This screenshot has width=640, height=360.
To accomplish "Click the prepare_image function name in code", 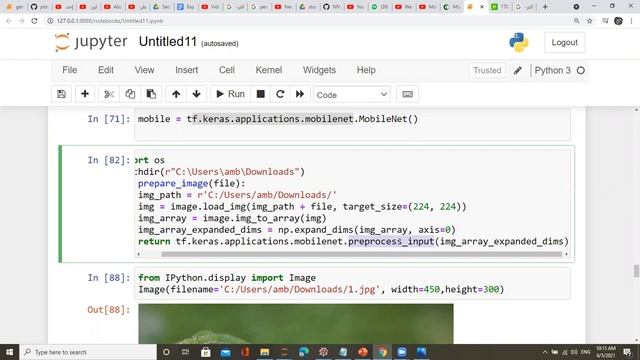I will (x=173, y=183).
